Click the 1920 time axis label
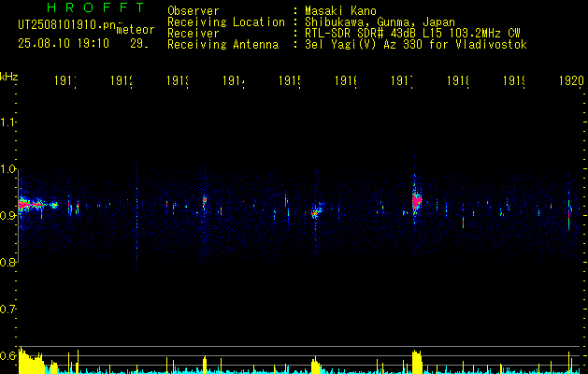The height and width of the screenshot is (374, 588). [571, 81]
